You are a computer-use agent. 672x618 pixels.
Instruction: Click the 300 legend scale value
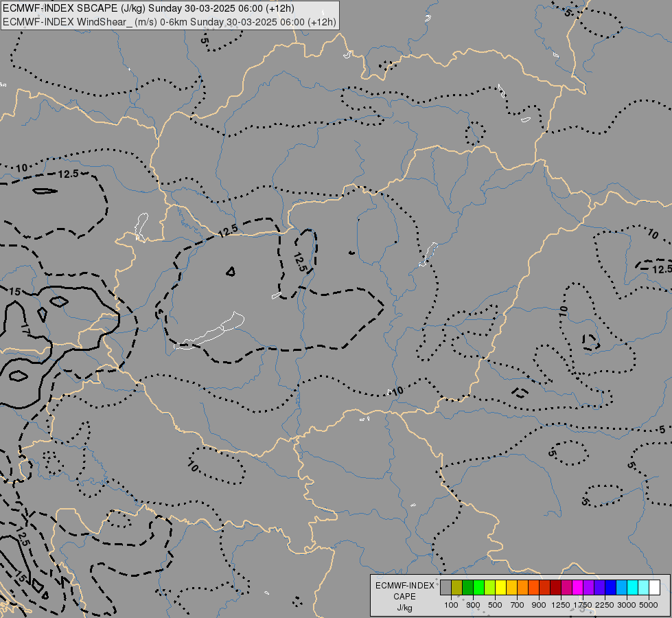(473, 605)
